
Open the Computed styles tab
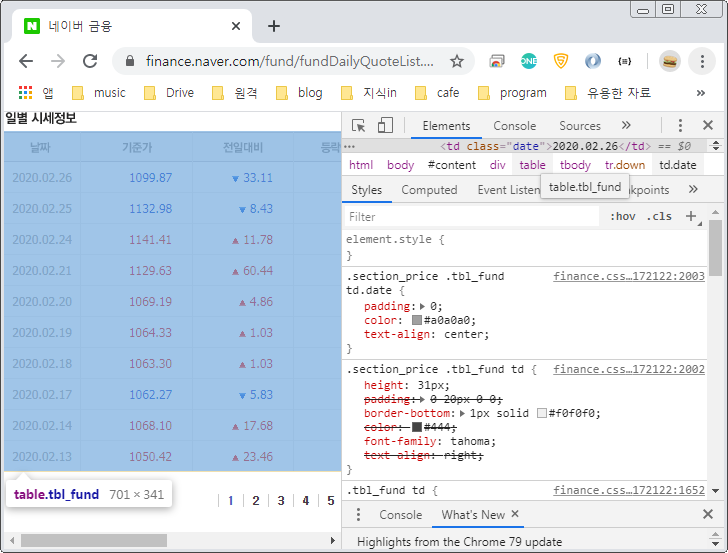click(x=429, y=190)
